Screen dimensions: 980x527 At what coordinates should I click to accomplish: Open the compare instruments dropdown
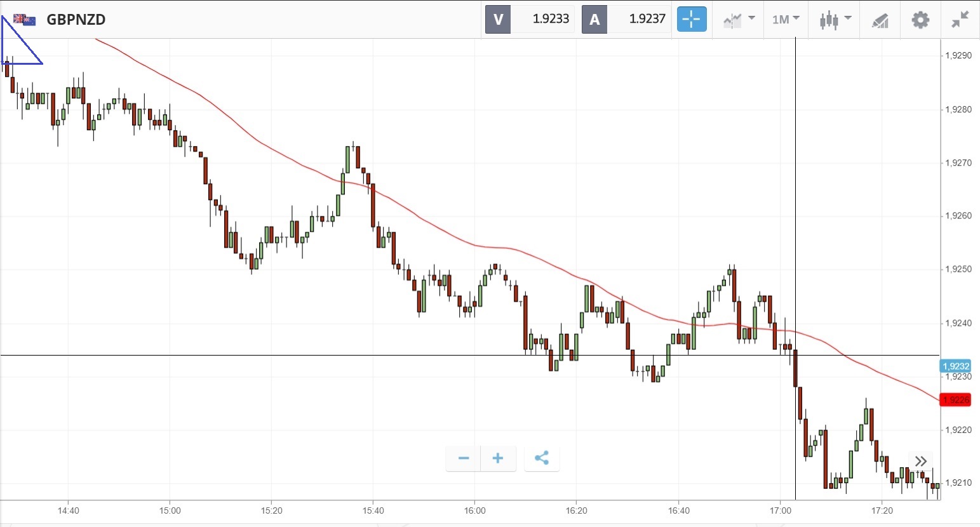739,19
